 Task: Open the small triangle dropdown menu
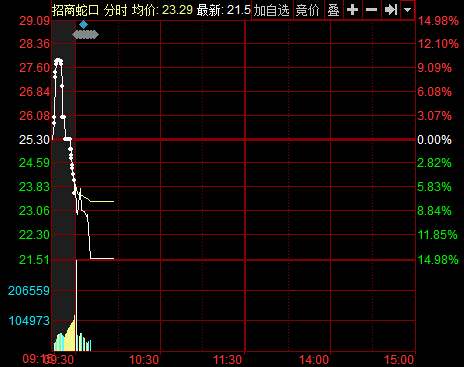pos(407,10)
